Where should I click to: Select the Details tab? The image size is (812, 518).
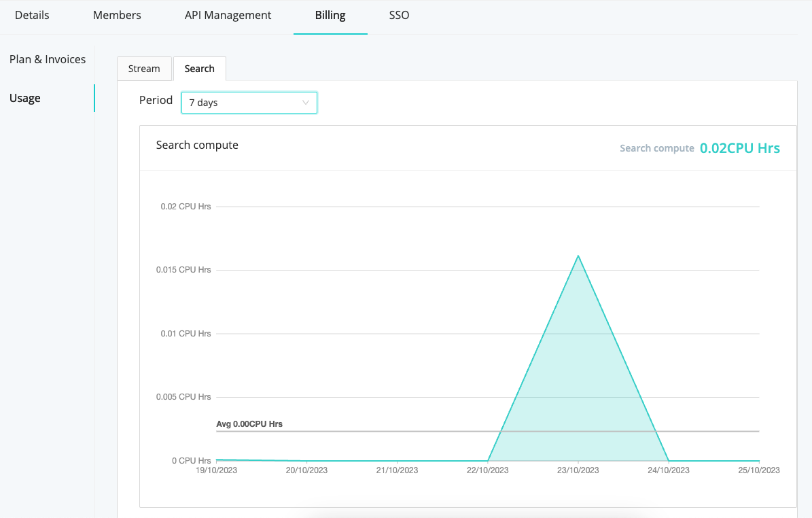coord(32,15)
